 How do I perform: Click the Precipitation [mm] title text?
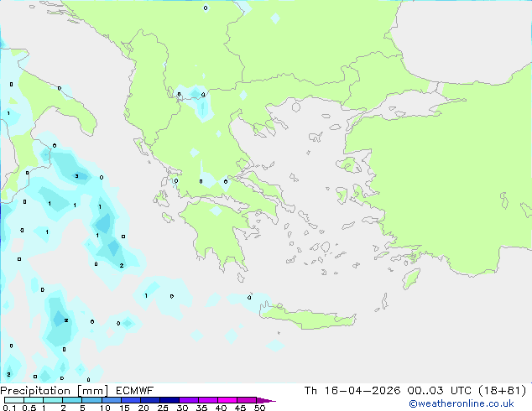(54, 391)
